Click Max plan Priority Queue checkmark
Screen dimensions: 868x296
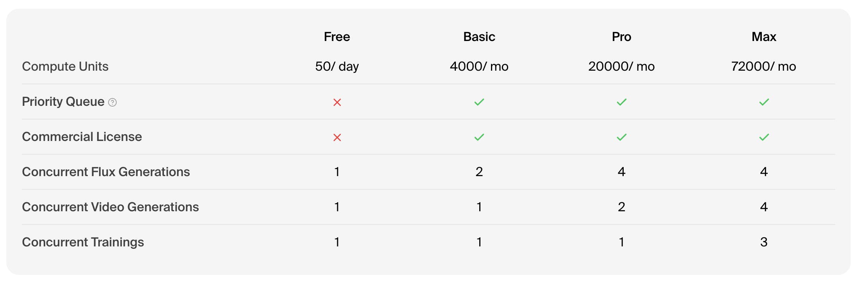point(764,102)
